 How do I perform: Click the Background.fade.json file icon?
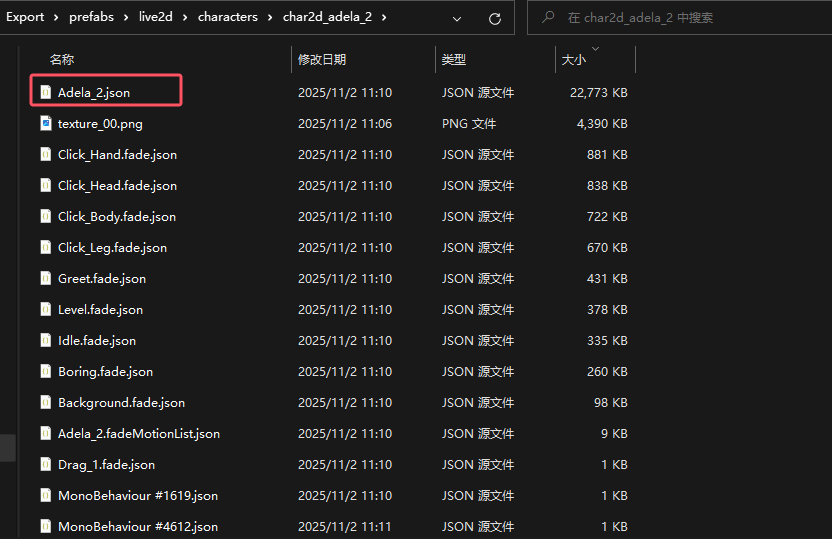pos(46,402)
